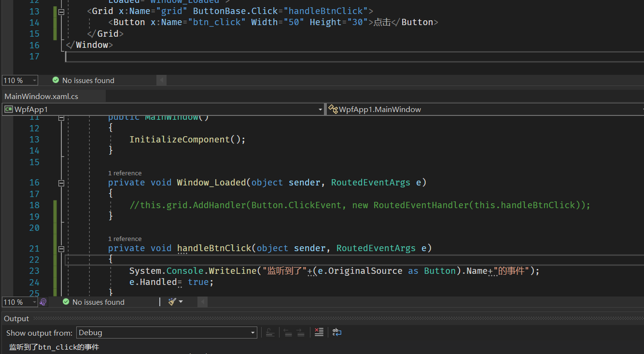Click Window_Loaded method name on line 16
This screenshot has width=644, height=354.
(211, 183)
